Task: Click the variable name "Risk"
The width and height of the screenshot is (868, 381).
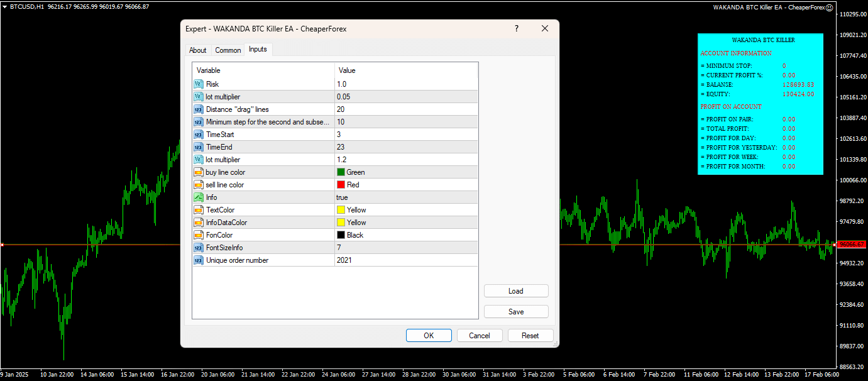Action: 212,84
